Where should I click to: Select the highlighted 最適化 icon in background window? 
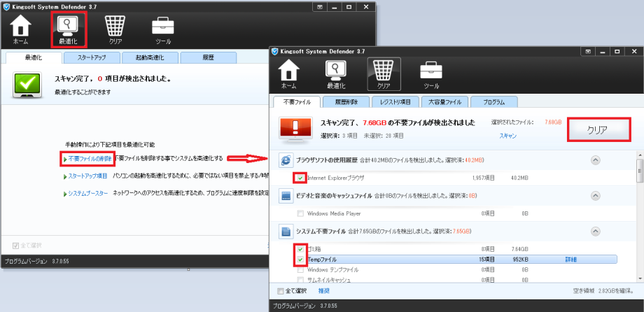coord(68,30)
